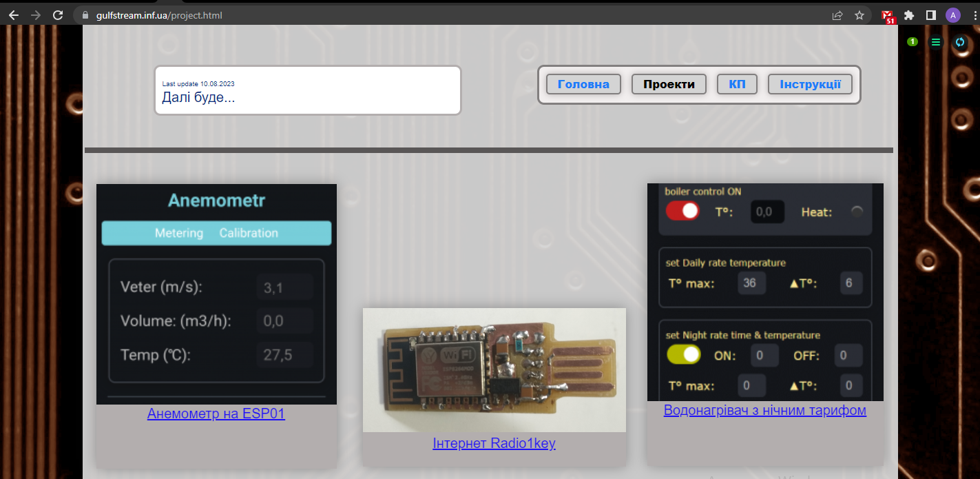The image size is (980, 479).
Task: Share this page from the address bar
Action: click(x=837, y=15)
